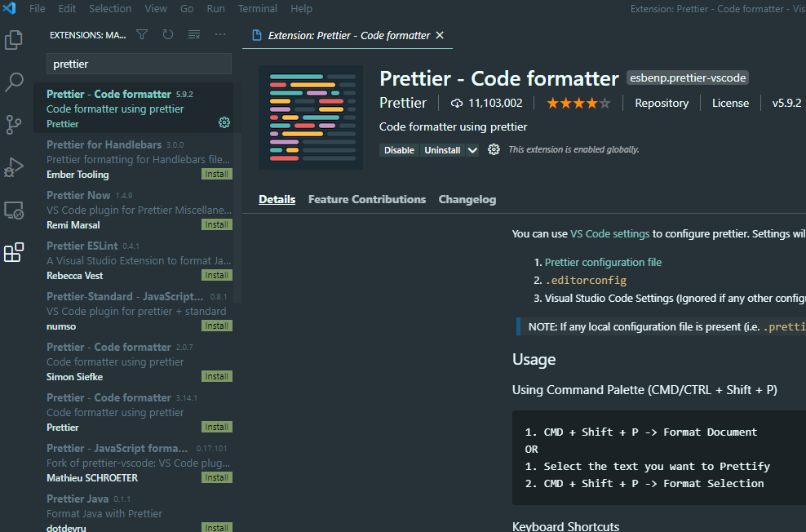Switch to the Feature Contributions tab
Screen dimensions: 806x532
(367, 199)
